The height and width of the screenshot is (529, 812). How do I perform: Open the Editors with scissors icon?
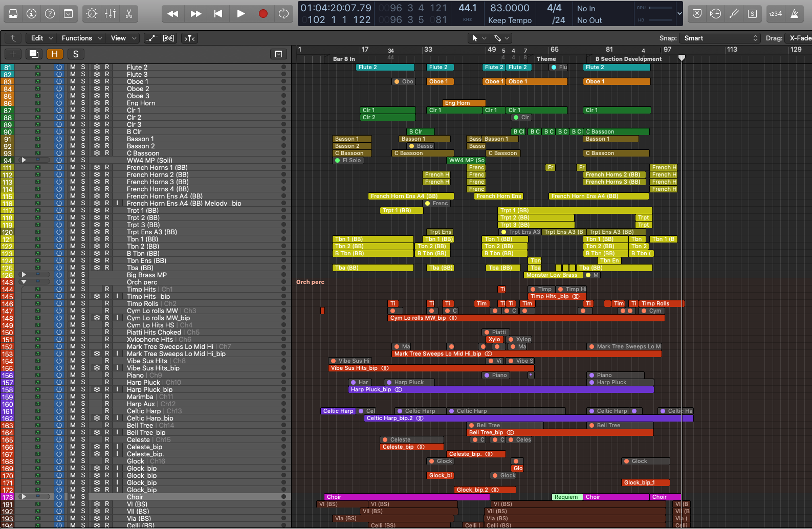[x=129, y=14]
